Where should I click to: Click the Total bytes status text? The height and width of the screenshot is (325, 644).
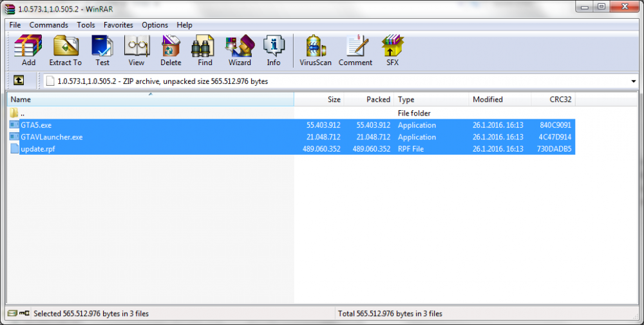tap(390, 313)
